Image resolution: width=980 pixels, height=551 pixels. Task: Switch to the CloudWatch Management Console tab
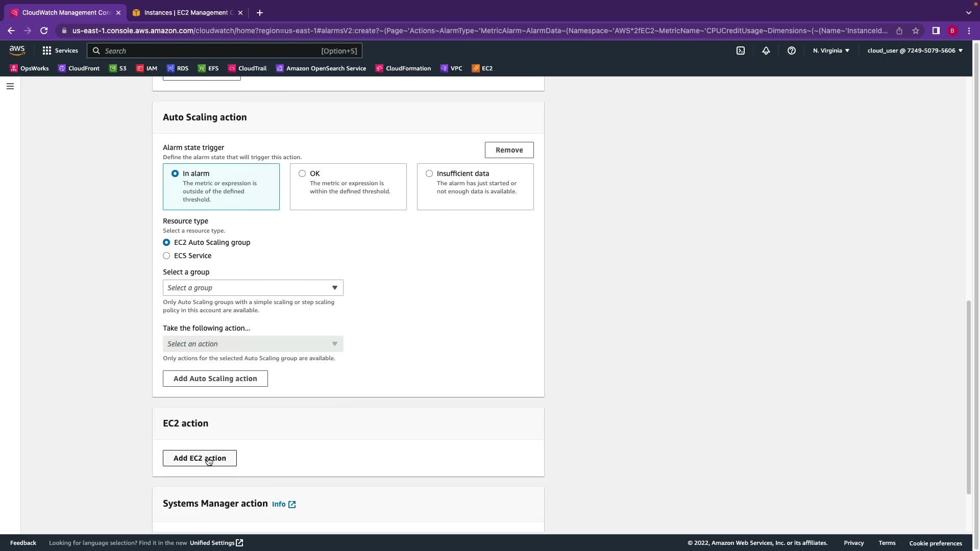point(65,13)
